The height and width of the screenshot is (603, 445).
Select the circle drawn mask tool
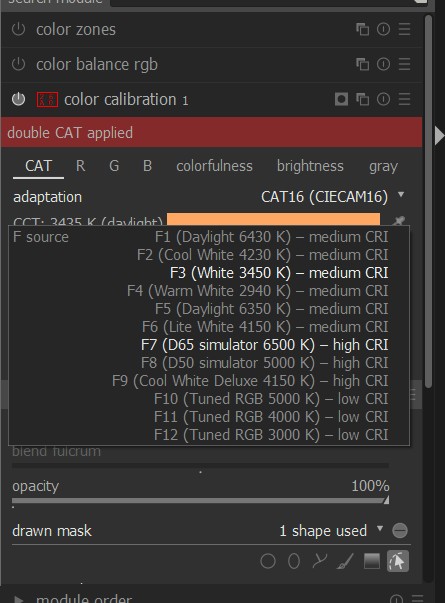268,561
